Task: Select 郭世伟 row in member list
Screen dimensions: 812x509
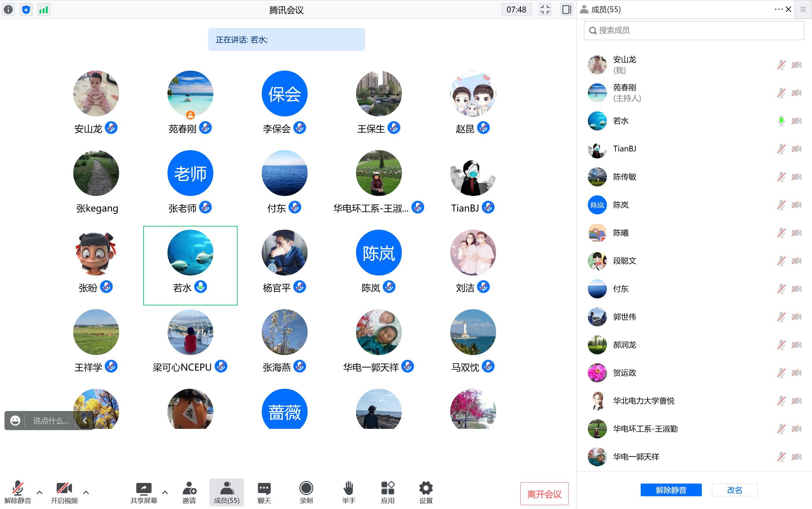Action: point(694,317)
